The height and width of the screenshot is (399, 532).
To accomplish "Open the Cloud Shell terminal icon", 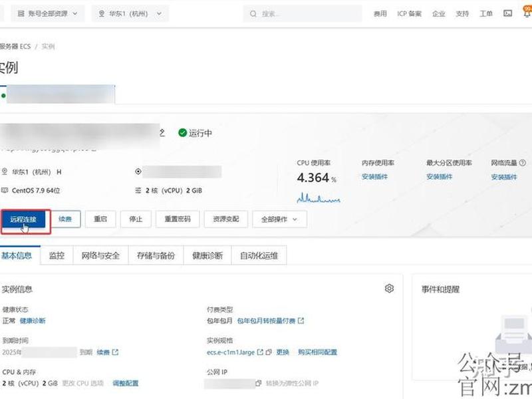I will (507, 13).
